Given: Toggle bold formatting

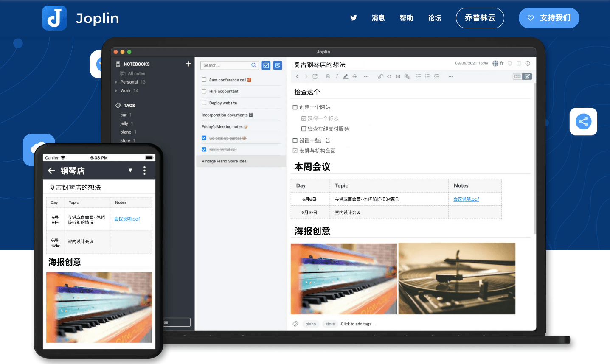Looking at the screenshot, I should click(x=328, y=76).
